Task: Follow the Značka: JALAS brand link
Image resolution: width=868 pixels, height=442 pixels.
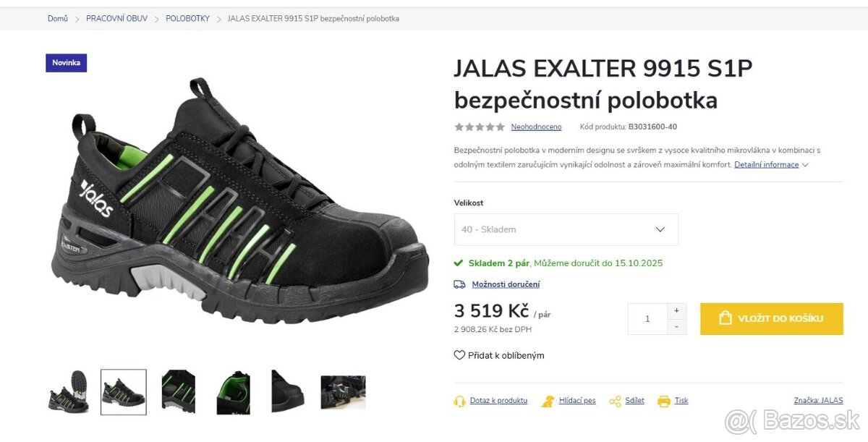Action: click(818, 400)
